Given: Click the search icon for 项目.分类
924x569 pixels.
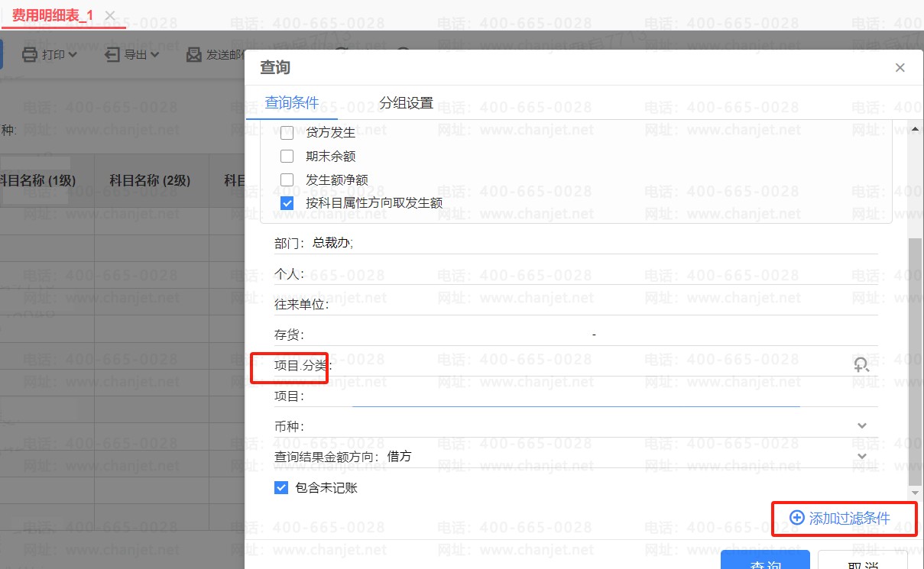Looking at the screenshot, I should (862, 365).
